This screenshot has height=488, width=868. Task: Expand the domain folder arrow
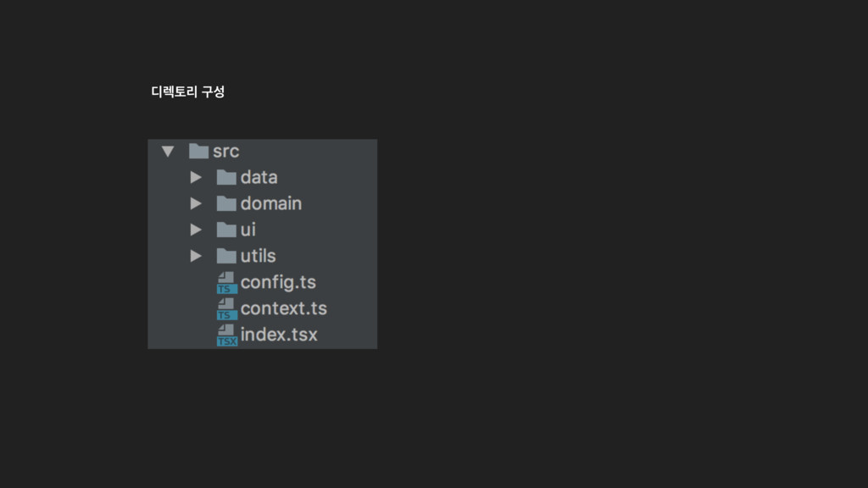[196, 203]
